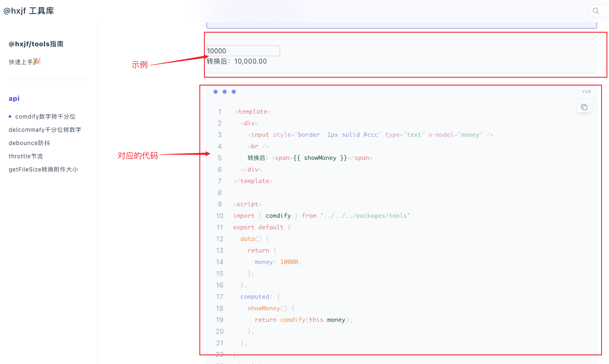Go to delcommafy千分位转数字 page
This screenshot has width=609, height=364.
click(x=45, y=130)
